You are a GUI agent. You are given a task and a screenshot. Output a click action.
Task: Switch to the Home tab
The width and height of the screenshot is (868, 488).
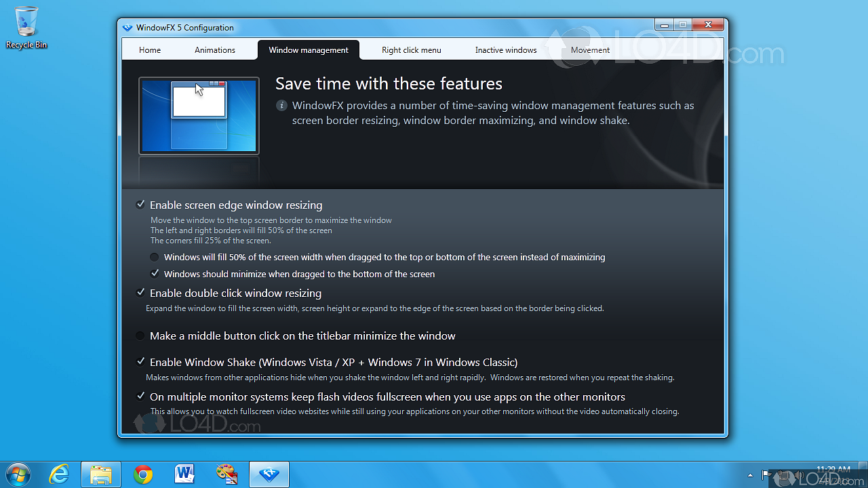pos(150,50)
